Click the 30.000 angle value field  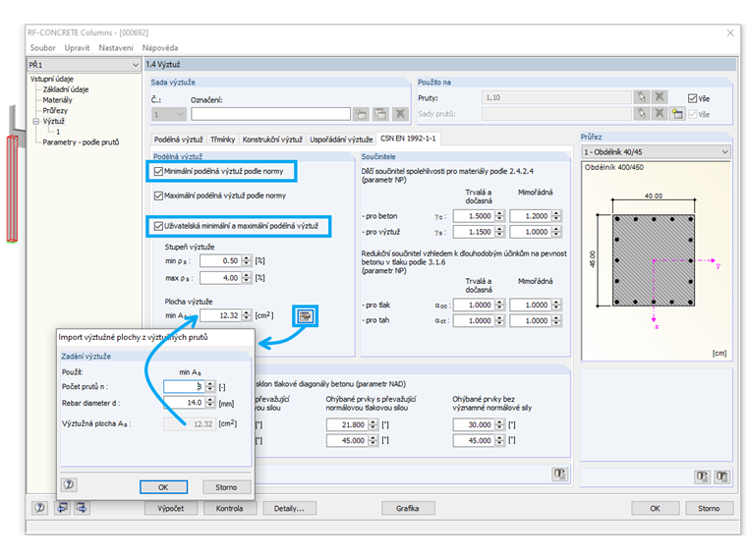[474, 424]
